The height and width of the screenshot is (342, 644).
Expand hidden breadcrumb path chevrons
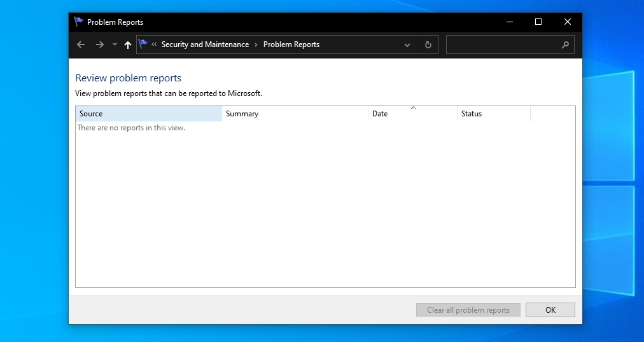point(154,44)
